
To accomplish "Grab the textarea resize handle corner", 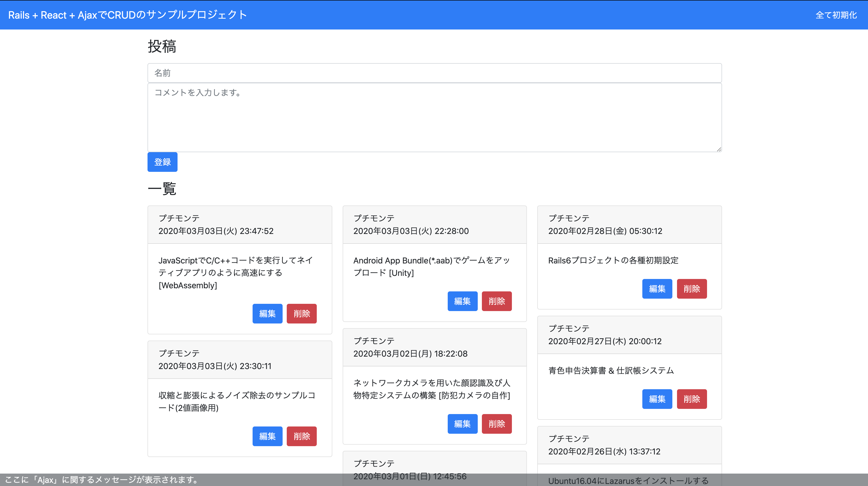I will pos(719,149).
